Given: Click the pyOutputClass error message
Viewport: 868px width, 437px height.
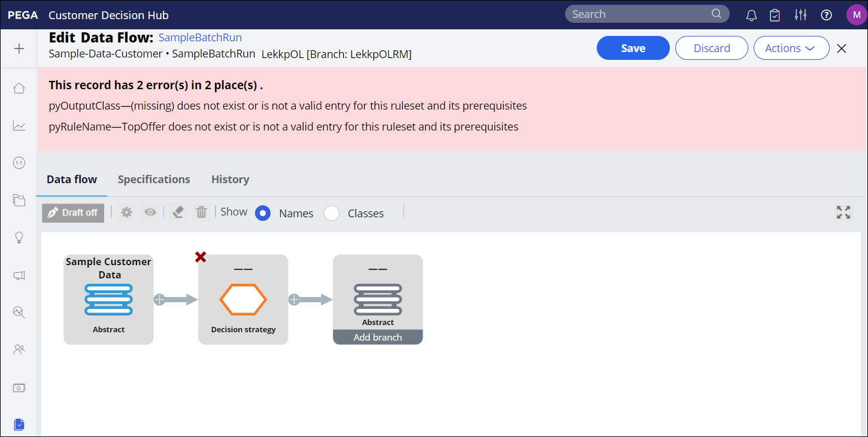Looking at the screenshot, I should (288, 106).
